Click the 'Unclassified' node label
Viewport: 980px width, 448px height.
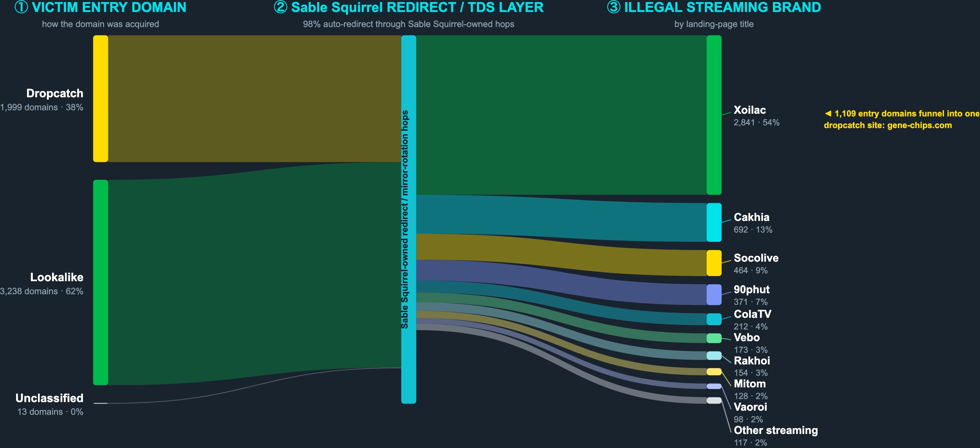coord(50,398)
